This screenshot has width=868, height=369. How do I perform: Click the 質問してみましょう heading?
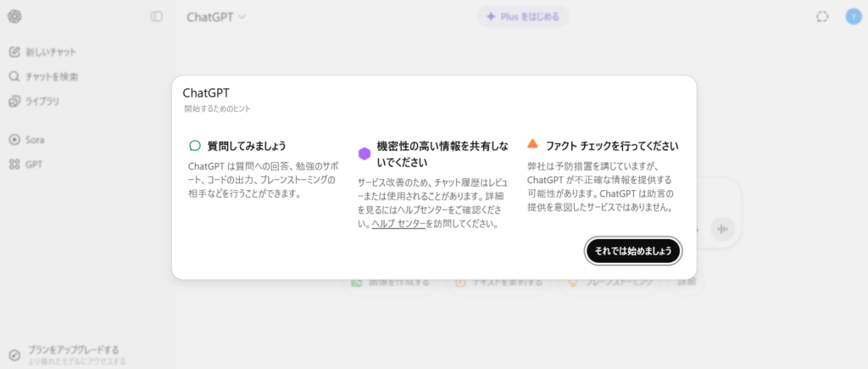(x=247, y=146)
